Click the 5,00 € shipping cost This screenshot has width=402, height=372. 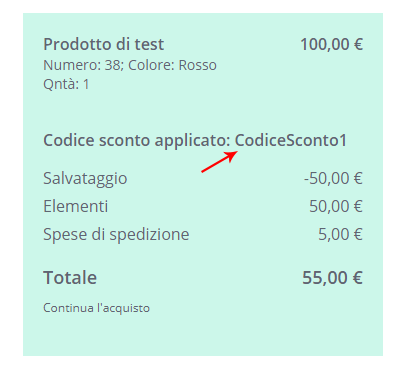click(x=340, y=234)
